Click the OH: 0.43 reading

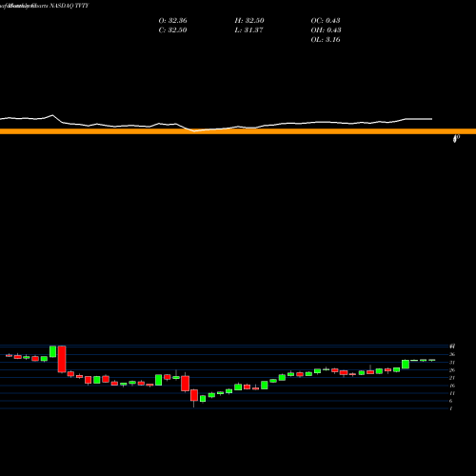pyautogui.click(x=326, y=30)
